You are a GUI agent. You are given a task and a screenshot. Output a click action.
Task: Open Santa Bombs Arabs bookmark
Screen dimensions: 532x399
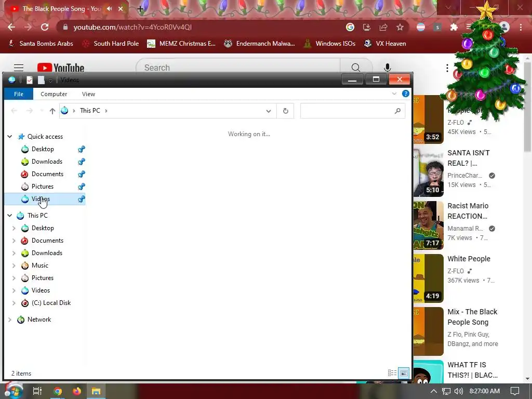(41, 44)
